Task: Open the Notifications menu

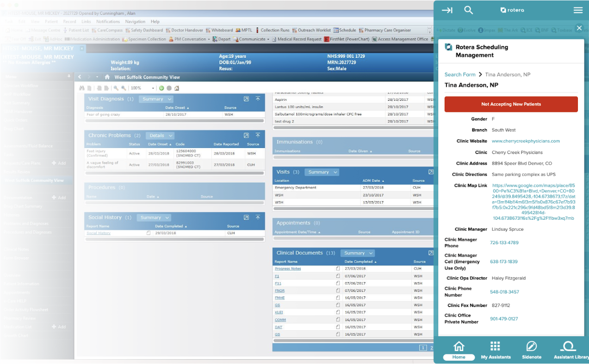Action: [108, 21]
